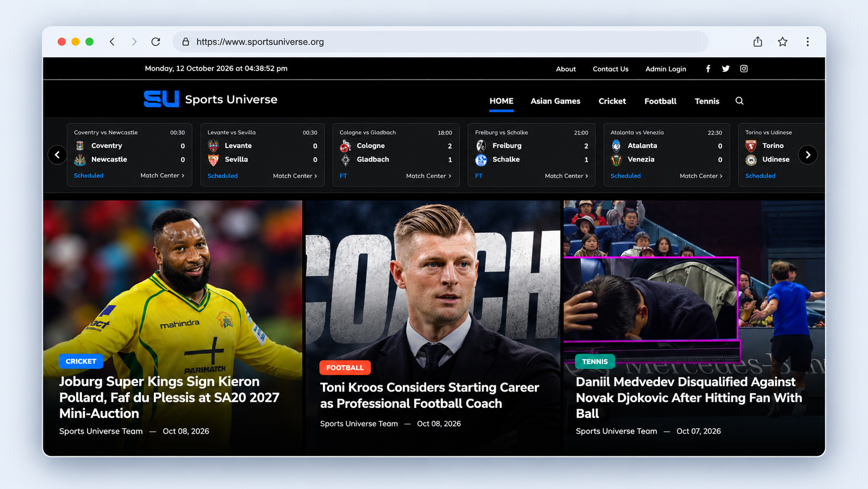The height and width of the screenshot is (489, 868).
Task: Click the Atalanta team crest
Action: 616,146
